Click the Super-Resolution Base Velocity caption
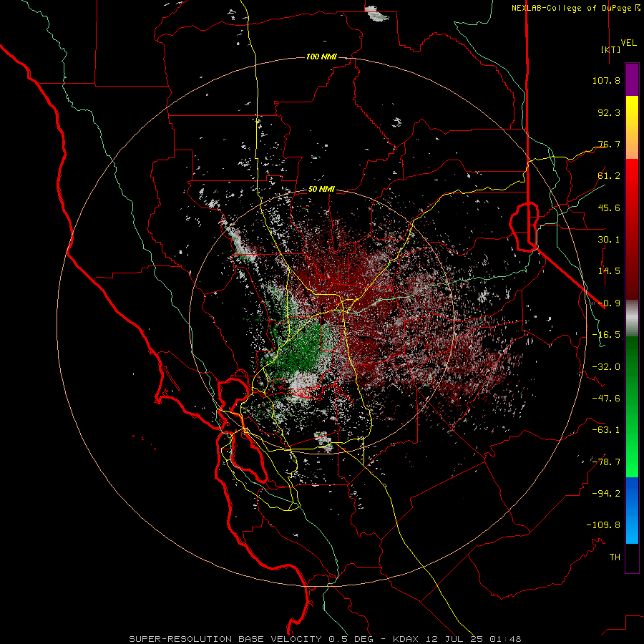The width and height of the screenshot is (644, 644). click(326, 639)
